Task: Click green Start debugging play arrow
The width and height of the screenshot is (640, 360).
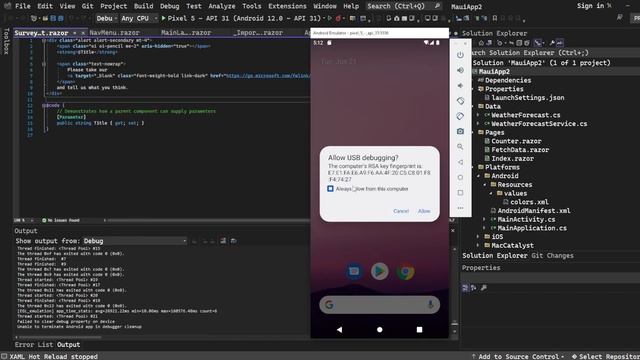Action: pos(163,18)
